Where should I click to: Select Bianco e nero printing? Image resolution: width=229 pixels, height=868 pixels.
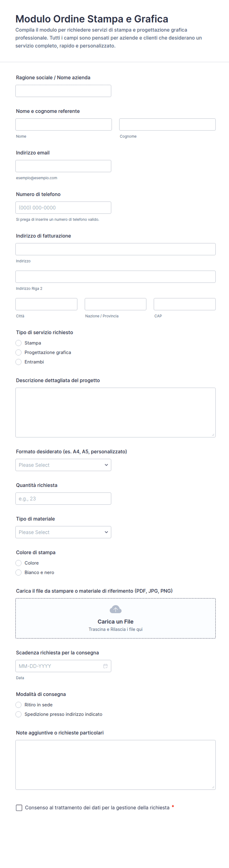point(18,573)
